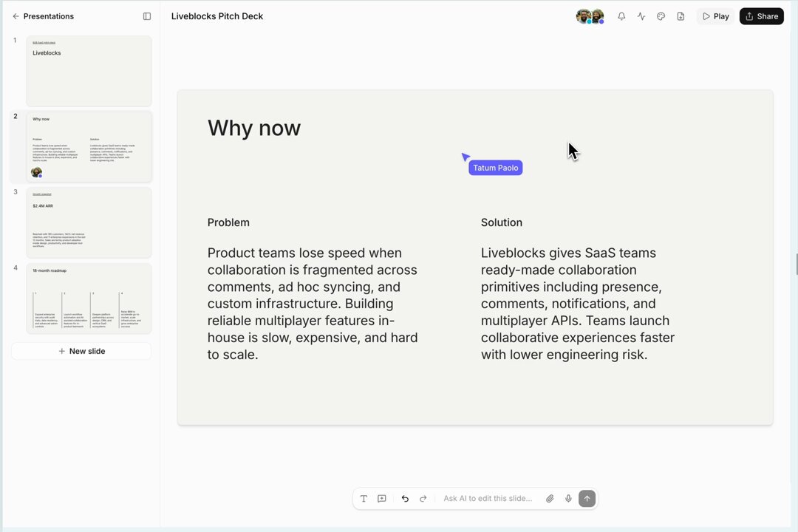Redo the last edit
Viewport: 798px width, 532px height.
point(423,499)
